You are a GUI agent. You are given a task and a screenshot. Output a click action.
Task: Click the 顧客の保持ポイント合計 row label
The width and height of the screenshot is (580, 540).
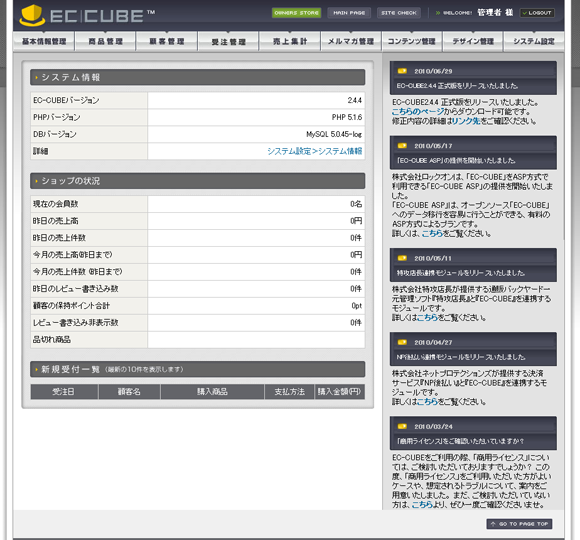(x=71, y=306)
